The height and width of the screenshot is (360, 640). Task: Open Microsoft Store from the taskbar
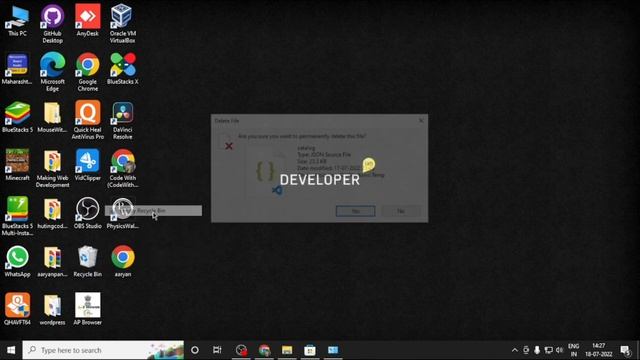point(310,350)
